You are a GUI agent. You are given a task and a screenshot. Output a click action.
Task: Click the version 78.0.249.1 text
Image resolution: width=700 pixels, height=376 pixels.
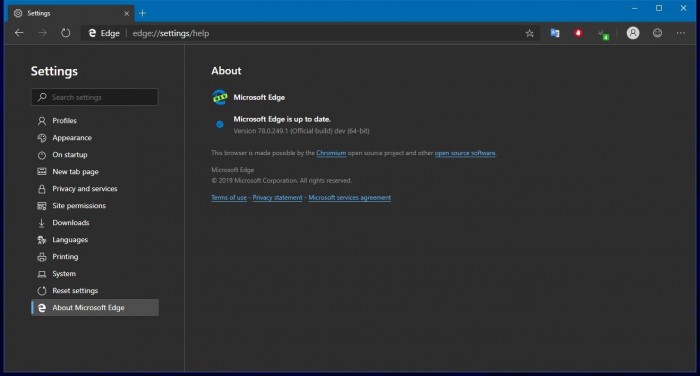tap(301, 131)
